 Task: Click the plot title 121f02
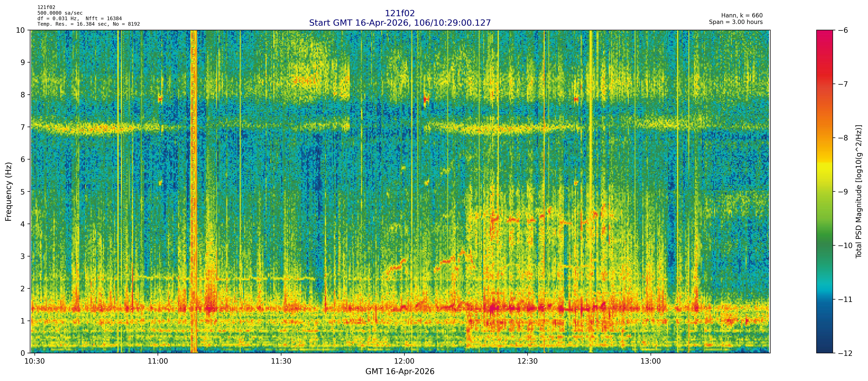pos(400,13)
